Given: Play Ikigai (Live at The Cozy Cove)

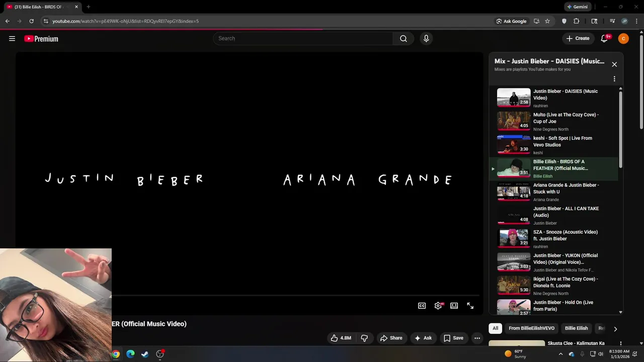Looking at the screenshot, I should coord(553,286).
